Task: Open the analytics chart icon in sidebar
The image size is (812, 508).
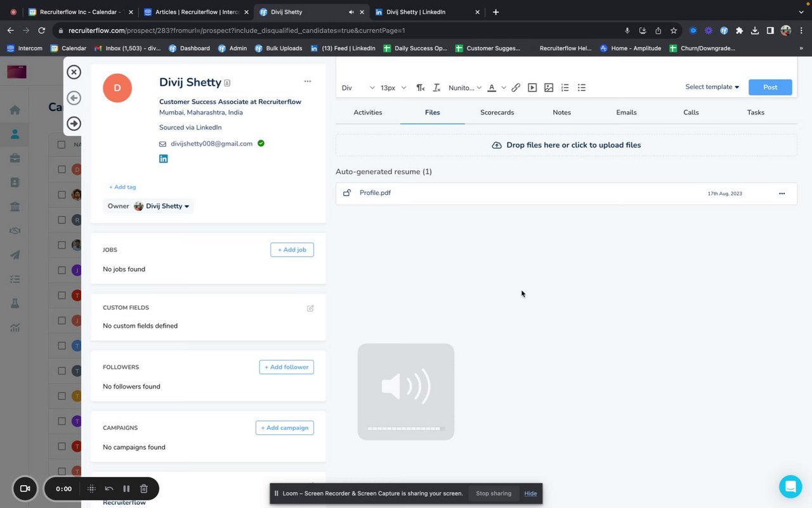Action: 15,328
